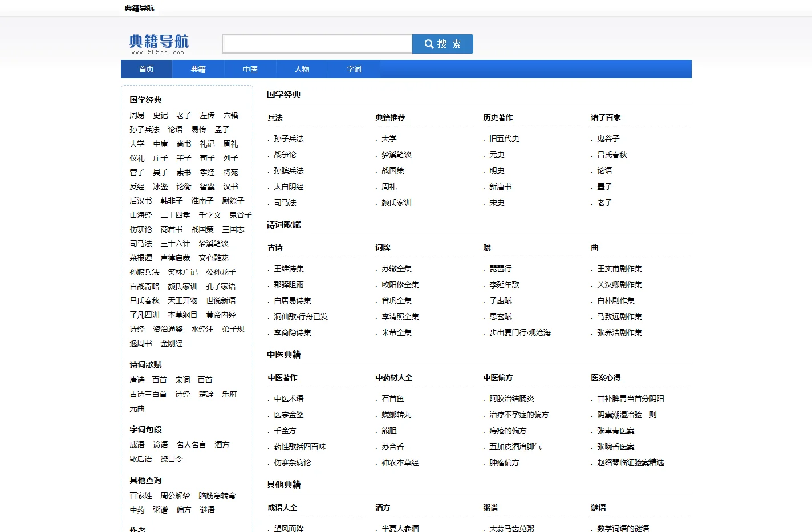812x532 pixels.
Task: Open 中庸 in the sidebar
Action: pyautogui.click(x=160, y=144)
